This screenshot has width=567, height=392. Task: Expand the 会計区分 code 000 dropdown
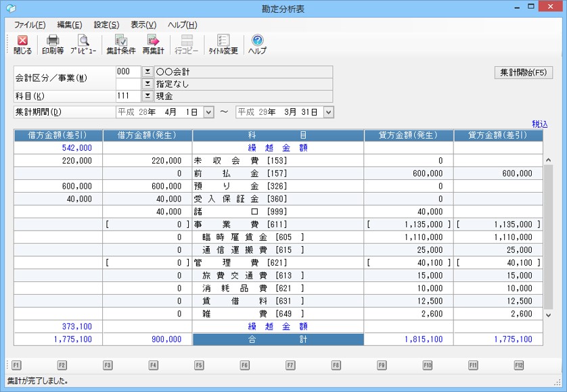148,72
